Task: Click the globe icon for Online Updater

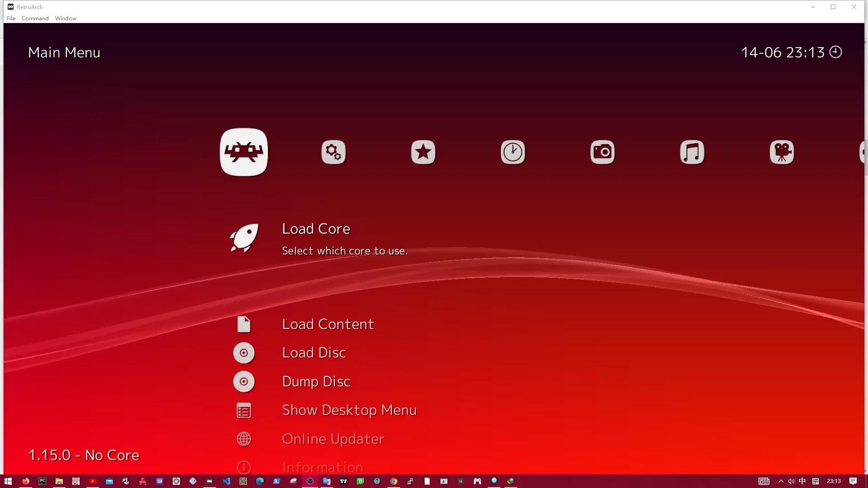Action: pos(244,439)
